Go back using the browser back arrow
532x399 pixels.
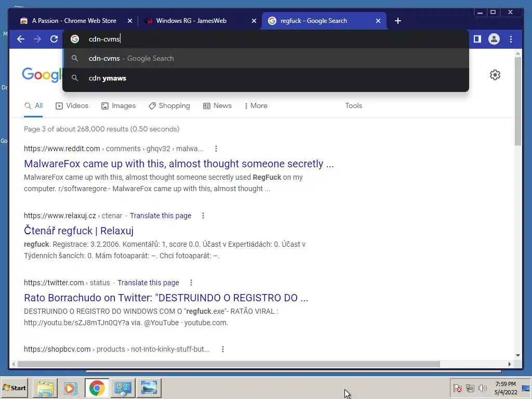click(21, 39)
